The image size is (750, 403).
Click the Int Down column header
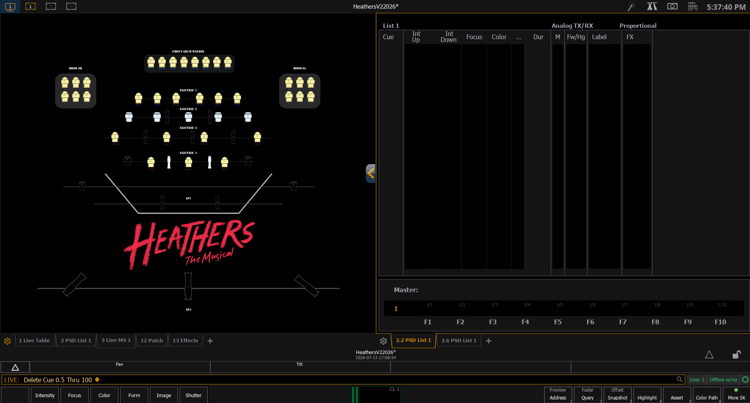point(449,37)
